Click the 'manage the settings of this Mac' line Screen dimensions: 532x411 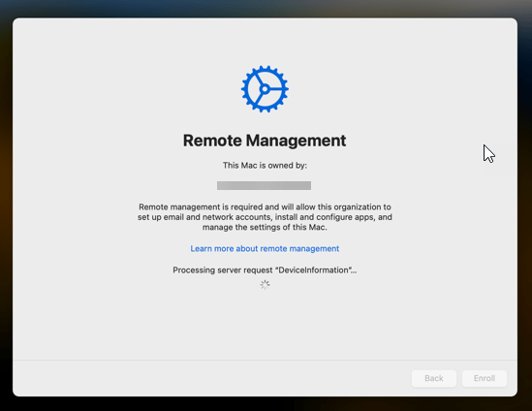[x=265, y=227]
